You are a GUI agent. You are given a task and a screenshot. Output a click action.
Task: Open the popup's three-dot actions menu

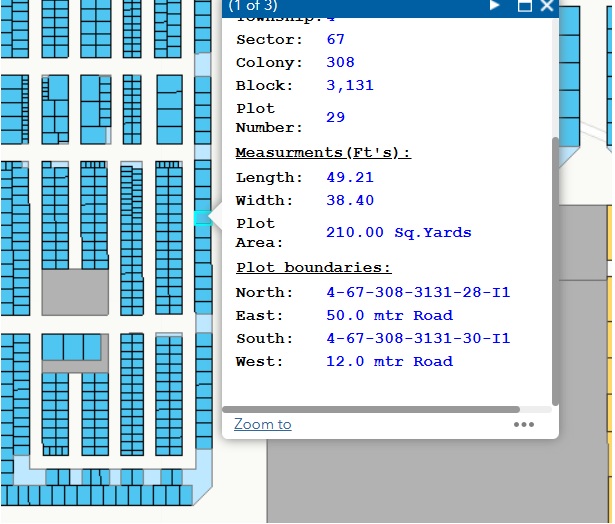click(524, 425)
